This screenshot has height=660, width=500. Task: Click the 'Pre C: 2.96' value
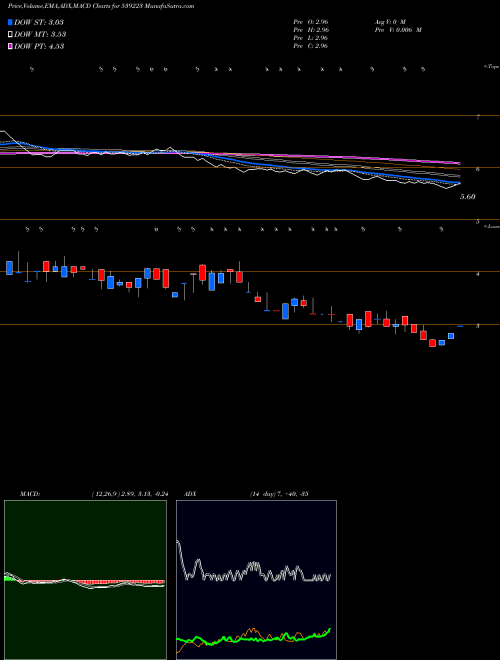point(311,46)
